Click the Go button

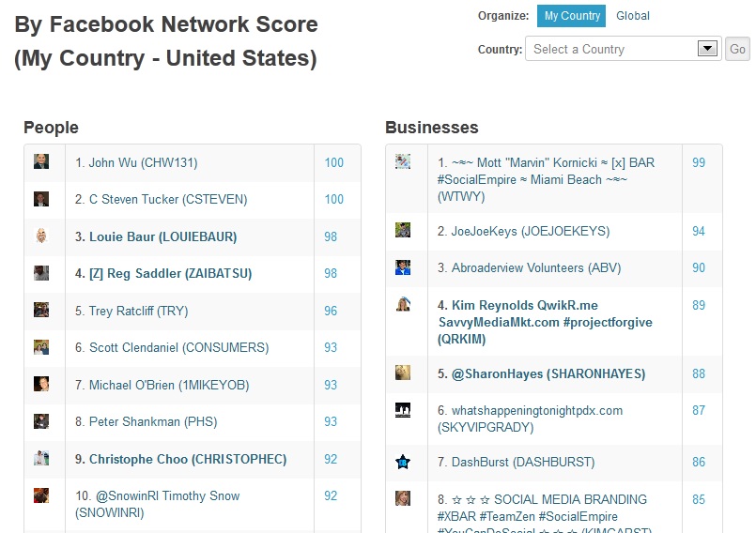coord(737,49)
